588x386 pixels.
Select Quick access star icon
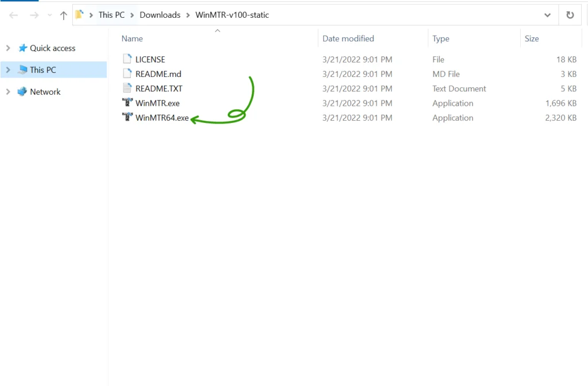click(x=23, y=48)
